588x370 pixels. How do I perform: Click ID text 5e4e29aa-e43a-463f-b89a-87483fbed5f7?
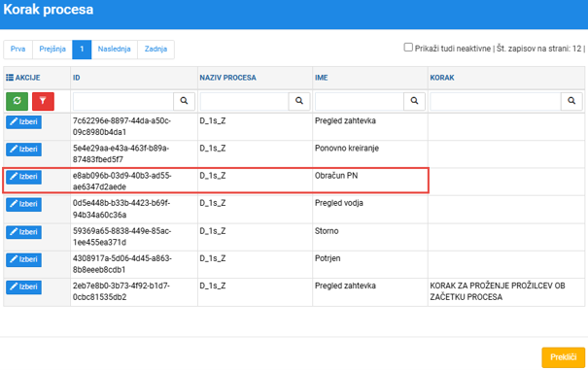pyautogui.click(x=121, y=153)
